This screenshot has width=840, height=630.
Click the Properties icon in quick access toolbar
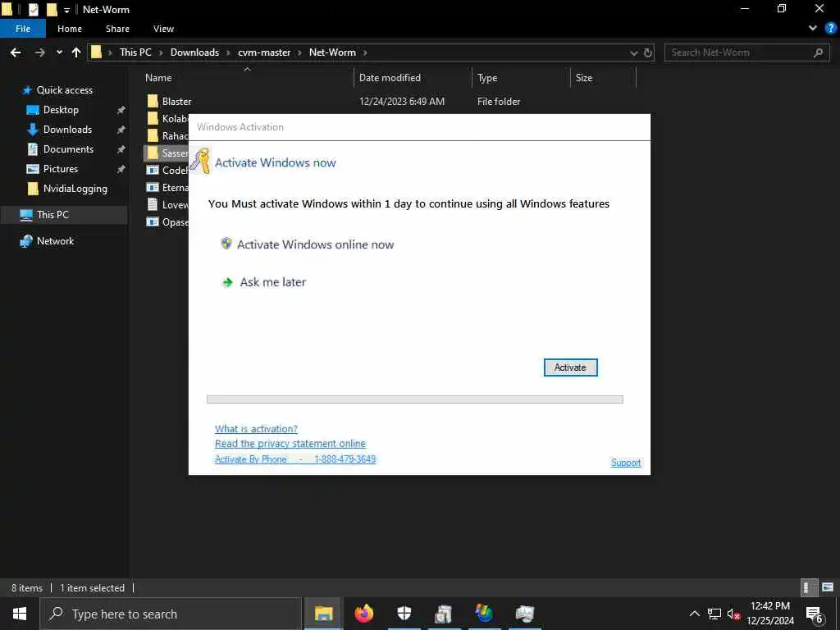pos(33,10)
